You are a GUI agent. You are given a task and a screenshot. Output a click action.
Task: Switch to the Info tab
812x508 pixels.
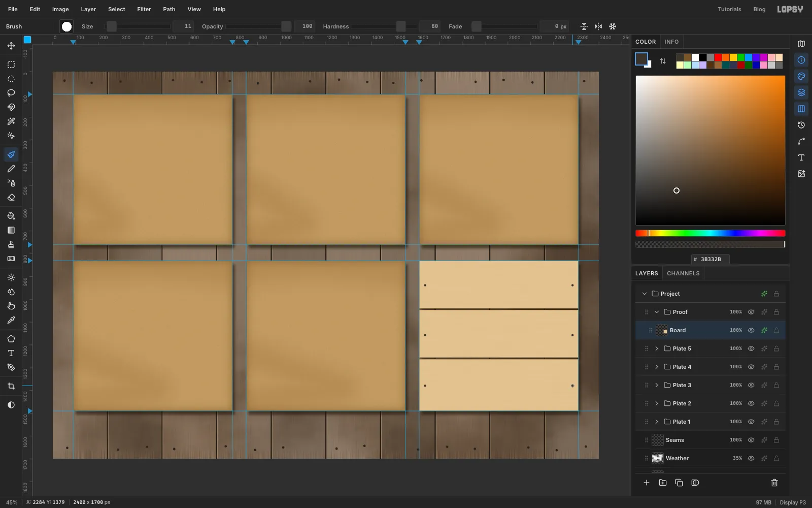coord(671,42)
